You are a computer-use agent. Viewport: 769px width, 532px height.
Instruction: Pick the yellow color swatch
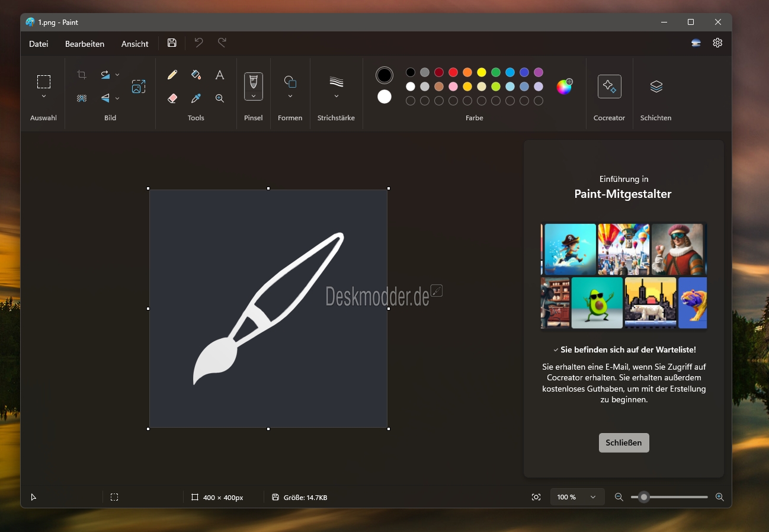[x=482, y=72]
